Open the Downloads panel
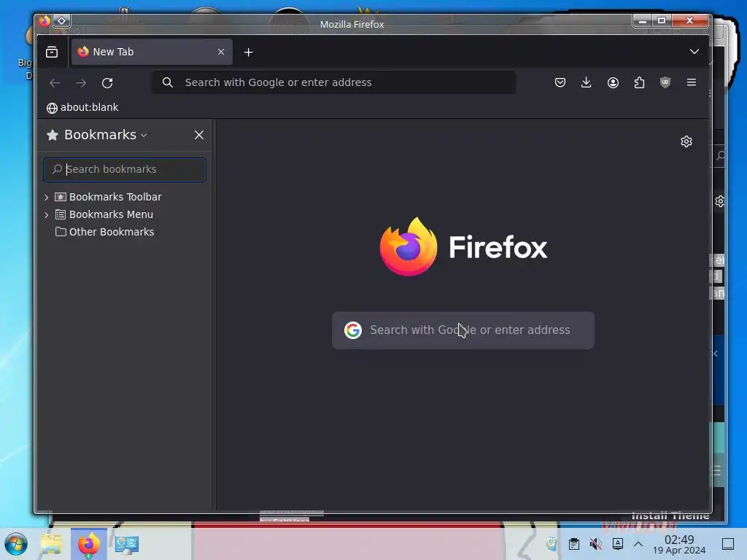 point(587,82)
